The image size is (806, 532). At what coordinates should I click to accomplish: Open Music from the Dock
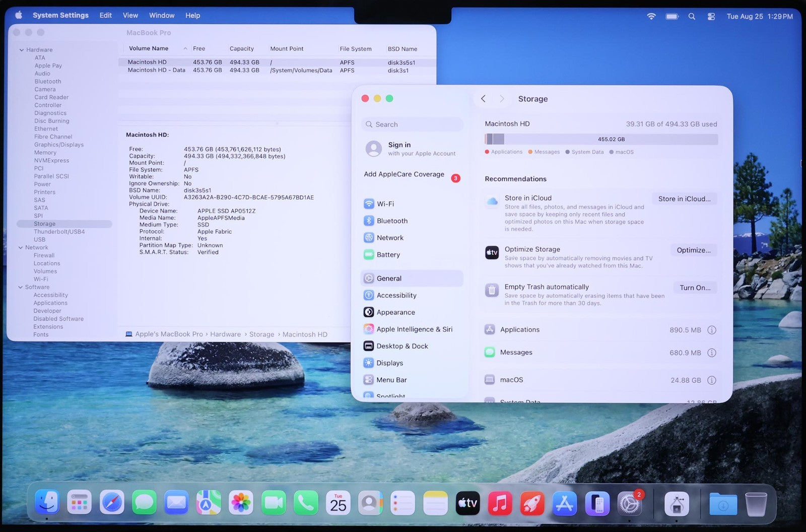pos(500,502)
